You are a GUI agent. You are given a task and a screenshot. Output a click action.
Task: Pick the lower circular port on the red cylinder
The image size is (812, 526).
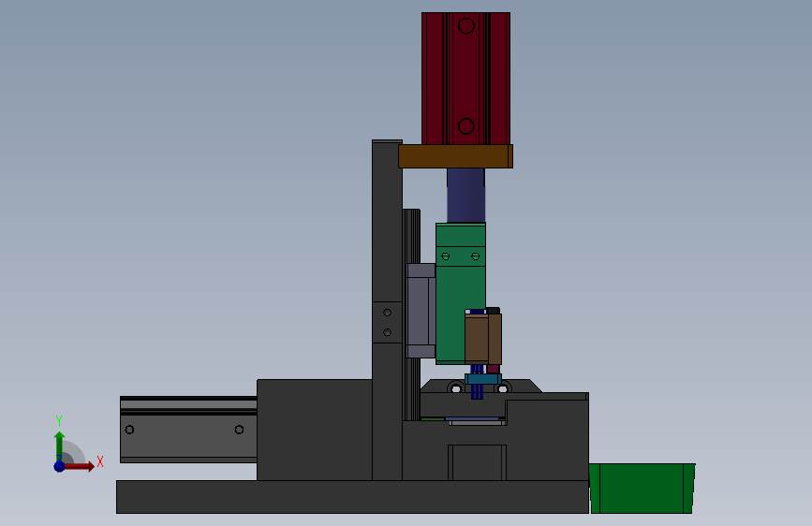pos(466,125)
